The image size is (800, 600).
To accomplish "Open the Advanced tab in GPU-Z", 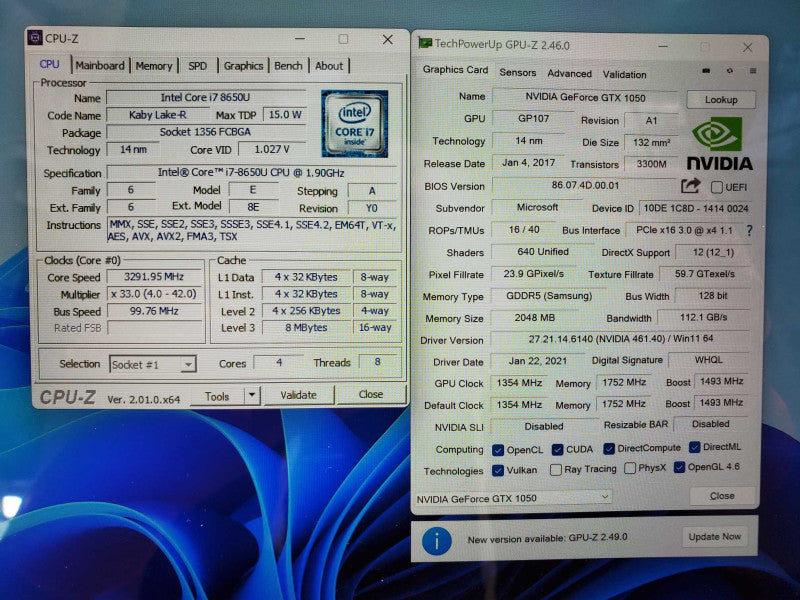I will (569, 73).
